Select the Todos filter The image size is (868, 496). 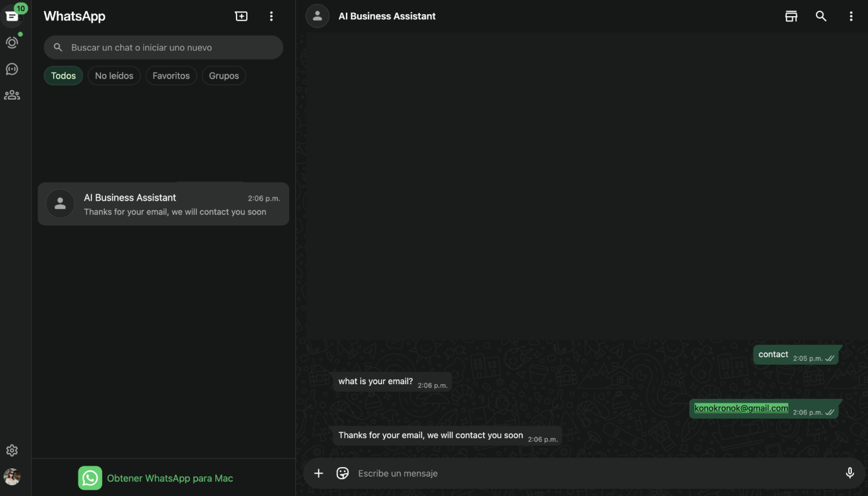63,75
